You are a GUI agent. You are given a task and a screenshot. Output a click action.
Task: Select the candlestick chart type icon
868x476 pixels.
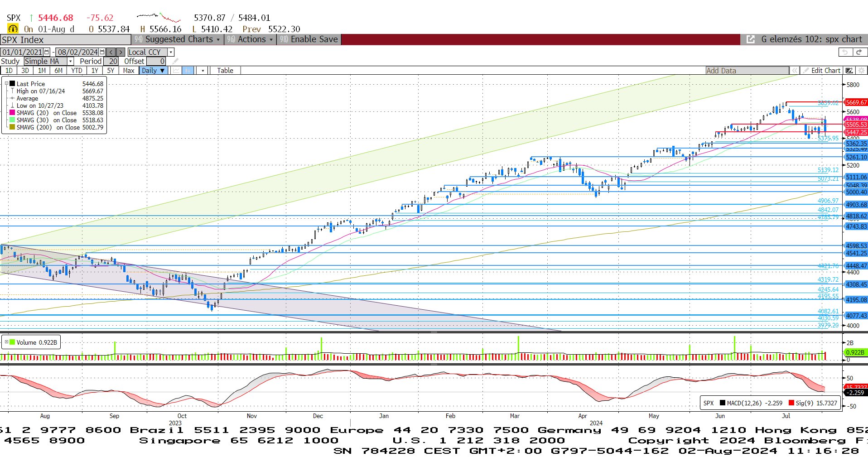188,70
